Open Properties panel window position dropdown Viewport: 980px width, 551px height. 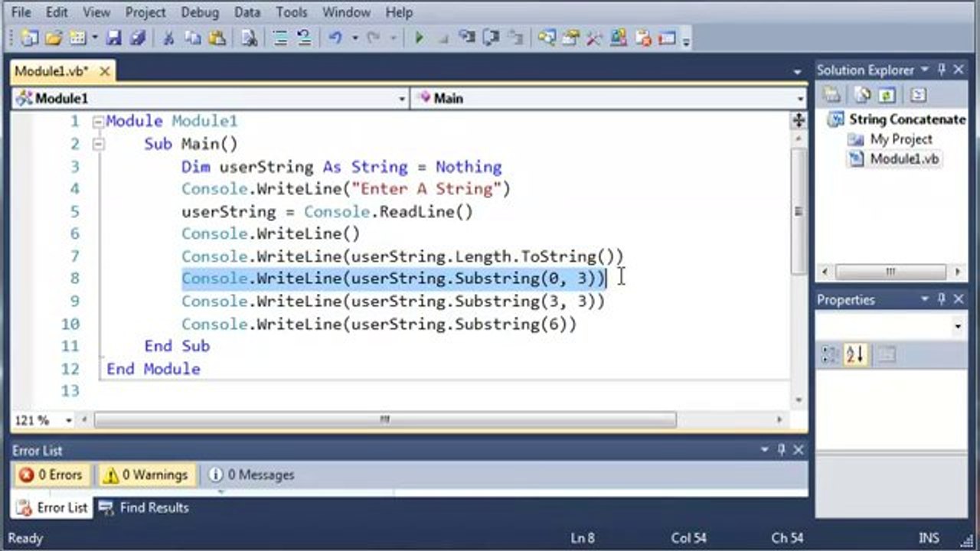[925, 299]
